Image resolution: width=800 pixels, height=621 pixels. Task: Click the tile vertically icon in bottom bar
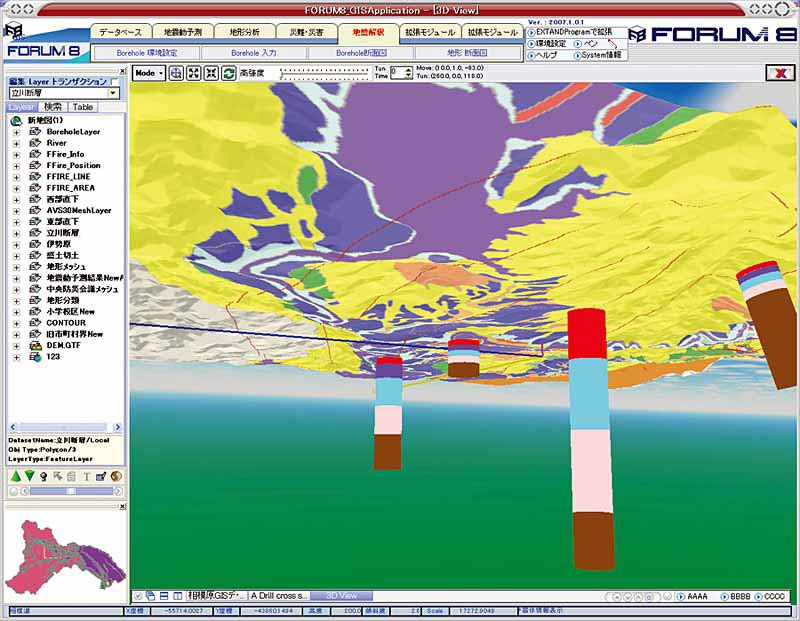pos(178,595)
